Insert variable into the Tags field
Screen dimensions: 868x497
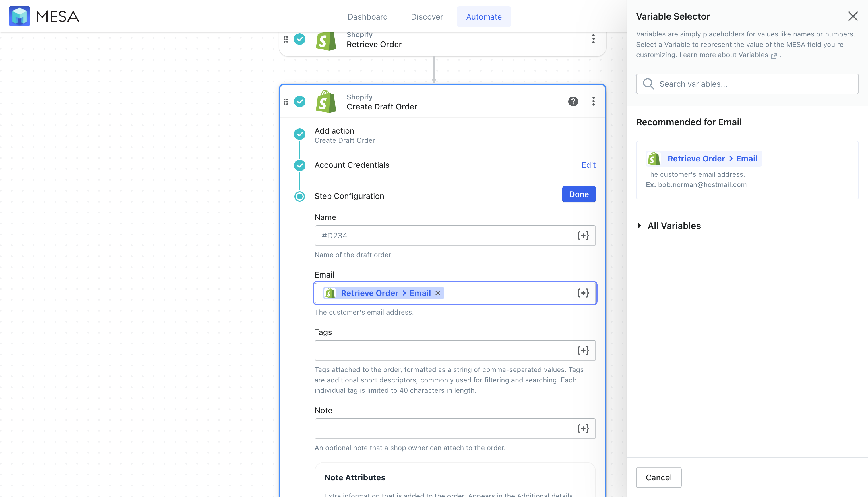pos(583,350)
